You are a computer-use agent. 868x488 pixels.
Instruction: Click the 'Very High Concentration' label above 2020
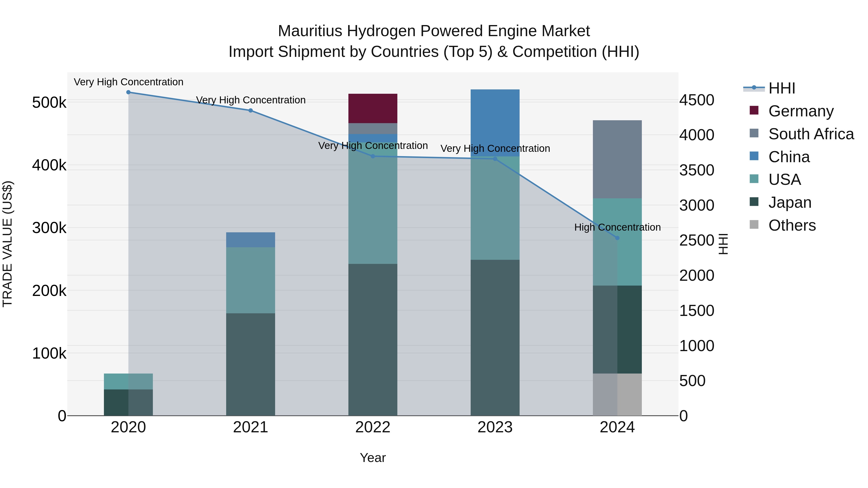pos(128,82)
